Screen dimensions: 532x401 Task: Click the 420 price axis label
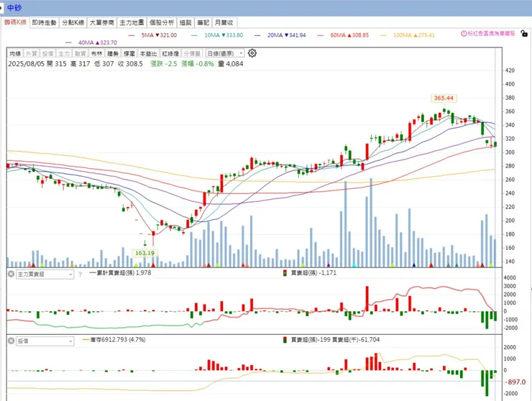click(x=510, y=70)
